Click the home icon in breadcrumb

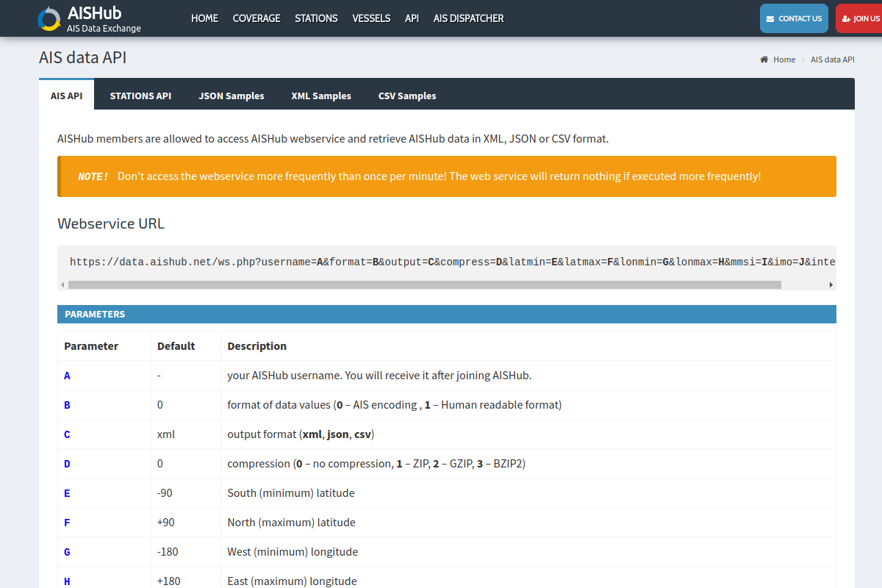(x=764, y=60)
